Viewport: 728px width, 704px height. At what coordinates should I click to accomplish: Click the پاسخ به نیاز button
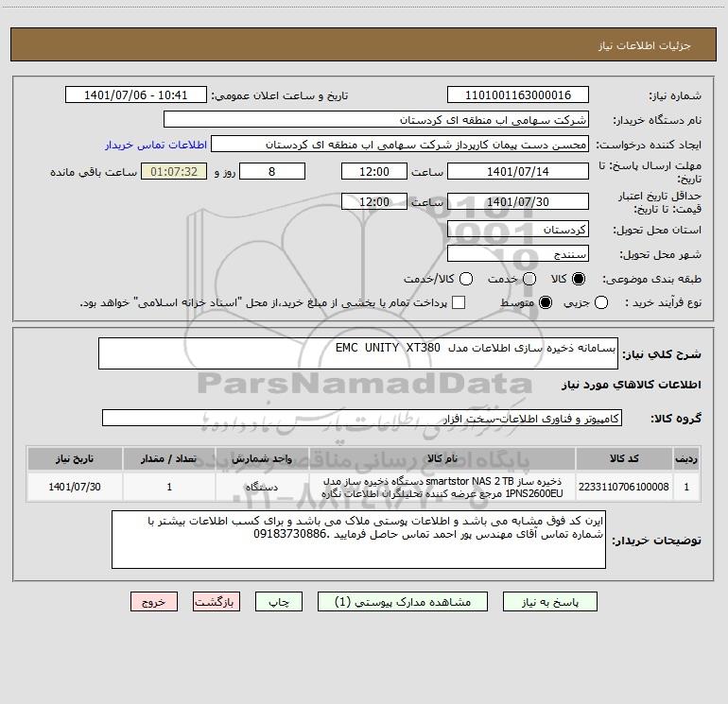pos(549,602)
